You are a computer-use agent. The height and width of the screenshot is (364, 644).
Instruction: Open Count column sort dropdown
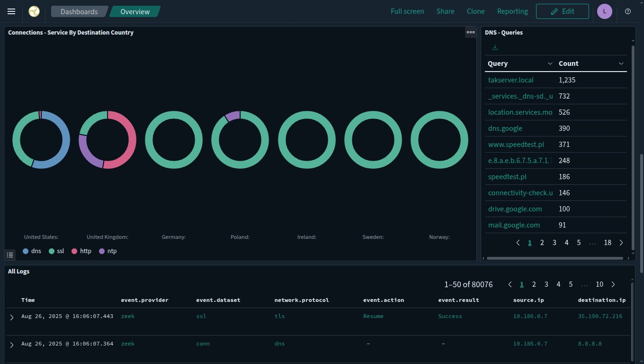621,64
